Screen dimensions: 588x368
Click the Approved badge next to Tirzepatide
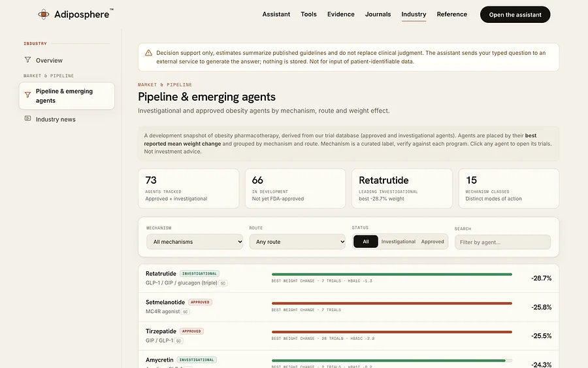191,331
